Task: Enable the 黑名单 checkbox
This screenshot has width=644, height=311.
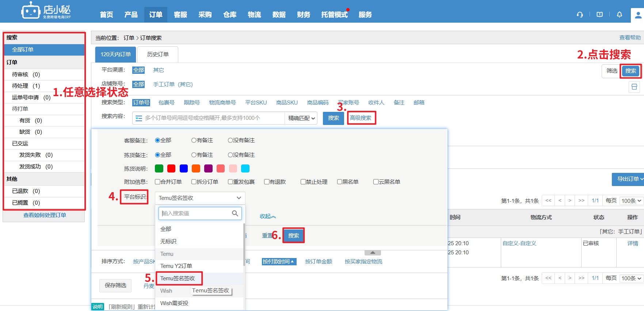Action: point(339,182)
